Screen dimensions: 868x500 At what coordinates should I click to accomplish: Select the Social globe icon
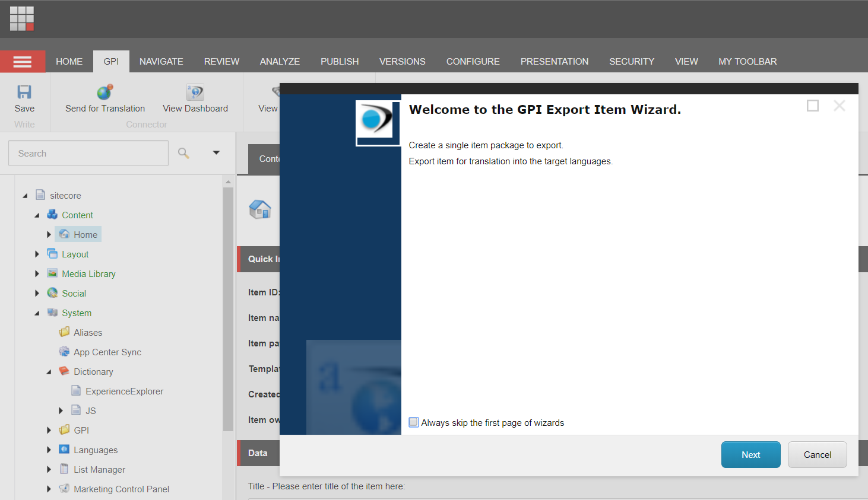(52, 293)
